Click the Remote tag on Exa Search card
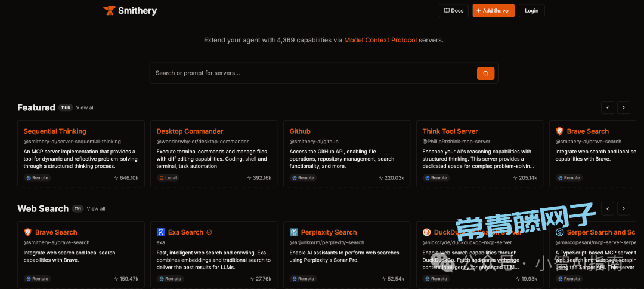This screenshot has height=289, width=644. (170, 279)
